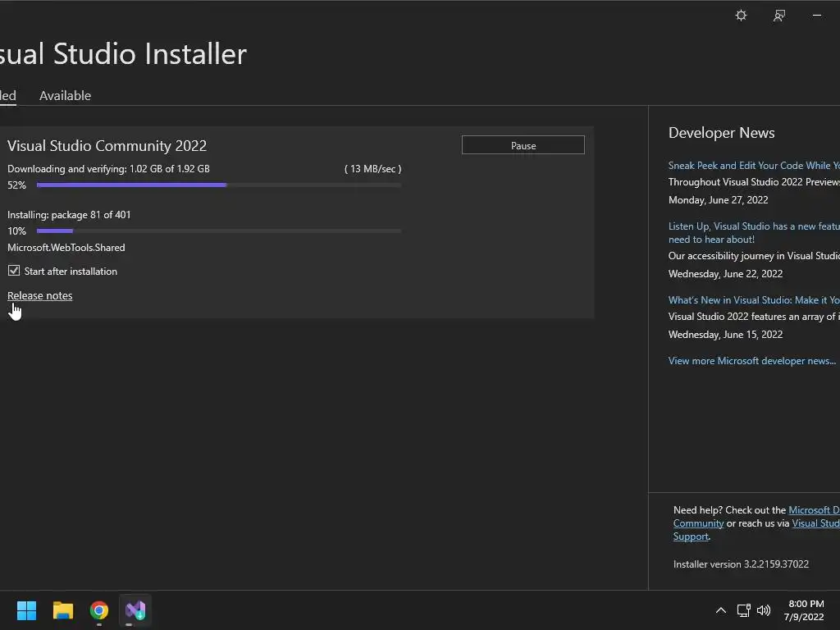Viewport: 840px width, 630px height.
Task: Launch File Explorer from taskbar
Action: (x=62, y=610)
